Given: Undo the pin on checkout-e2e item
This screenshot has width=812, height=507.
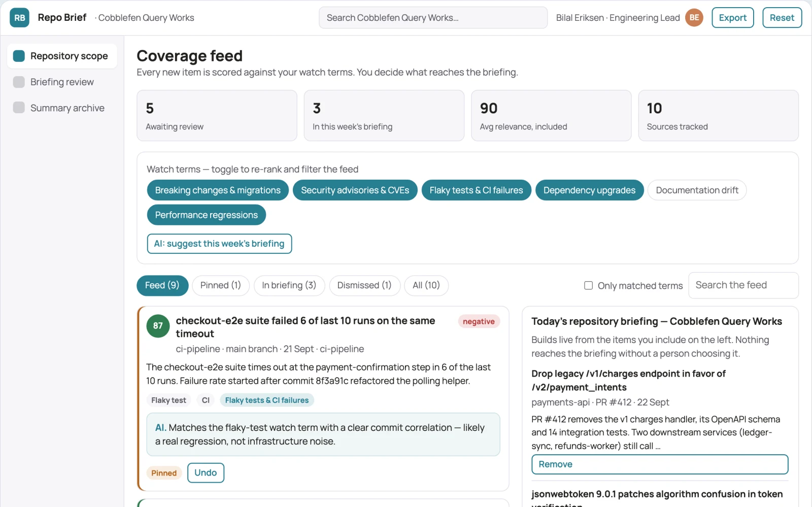Looking at the screenshot, I should click(x=206, y=472).
